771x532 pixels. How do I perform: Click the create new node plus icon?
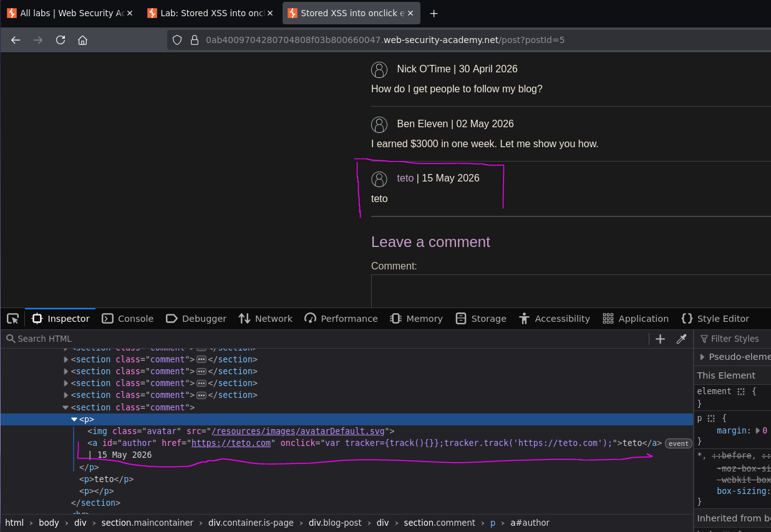point(660,339)
